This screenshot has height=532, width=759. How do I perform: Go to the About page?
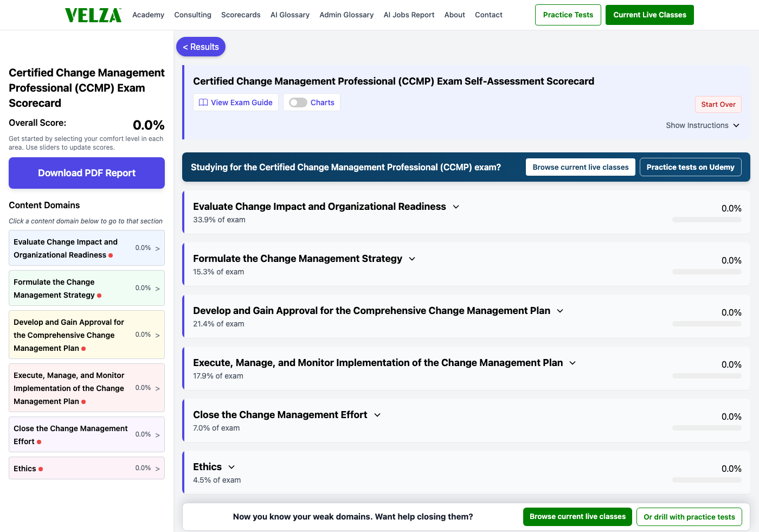tap(455, 15)
